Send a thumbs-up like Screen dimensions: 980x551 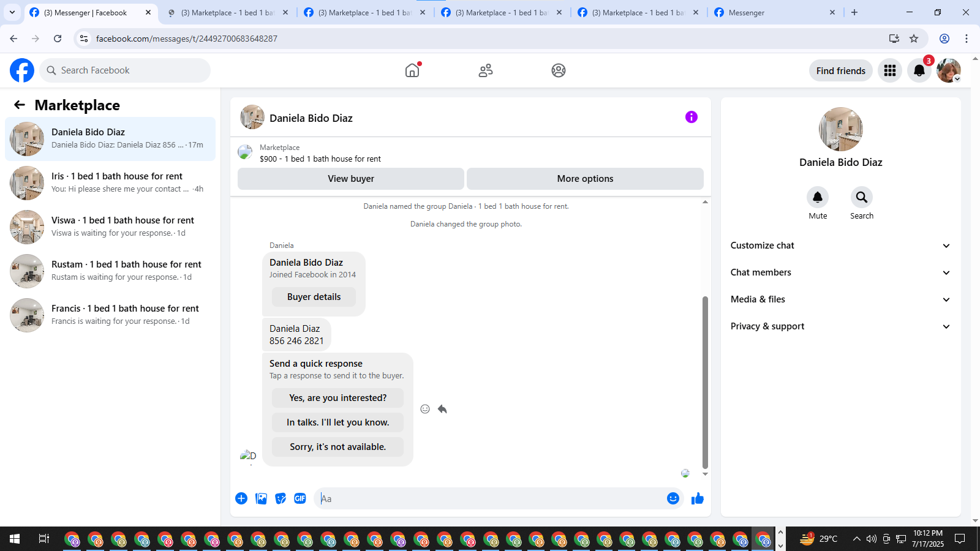[x=698, y=498]
